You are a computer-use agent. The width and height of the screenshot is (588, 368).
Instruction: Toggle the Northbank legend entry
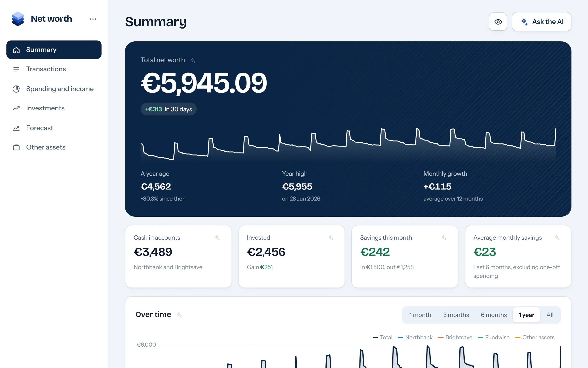pyautogui.click(x=415, y=337)
